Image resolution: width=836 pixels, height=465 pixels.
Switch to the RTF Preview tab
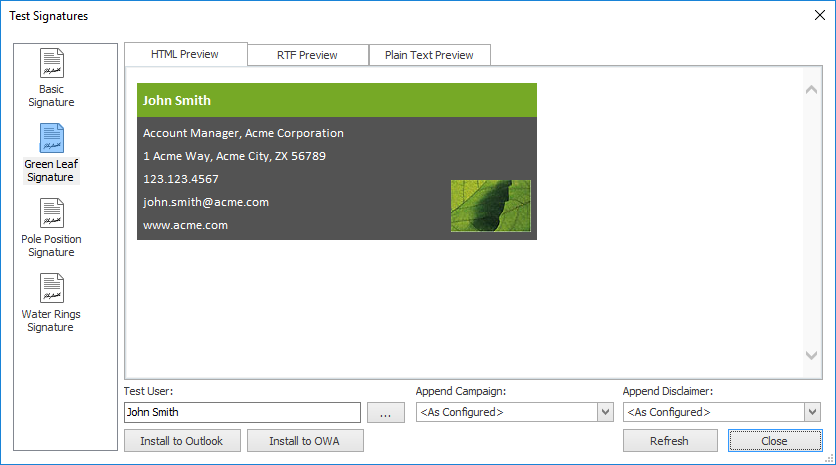308,55
